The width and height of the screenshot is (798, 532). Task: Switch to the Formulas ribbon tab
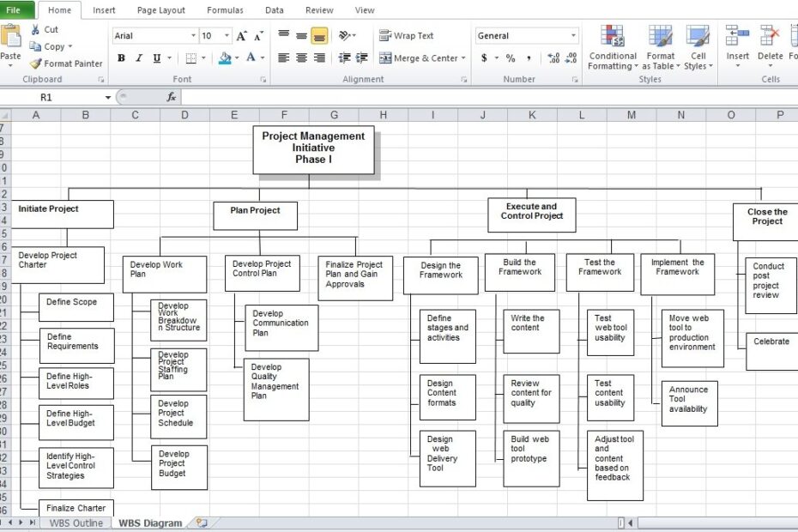[225, 9]
